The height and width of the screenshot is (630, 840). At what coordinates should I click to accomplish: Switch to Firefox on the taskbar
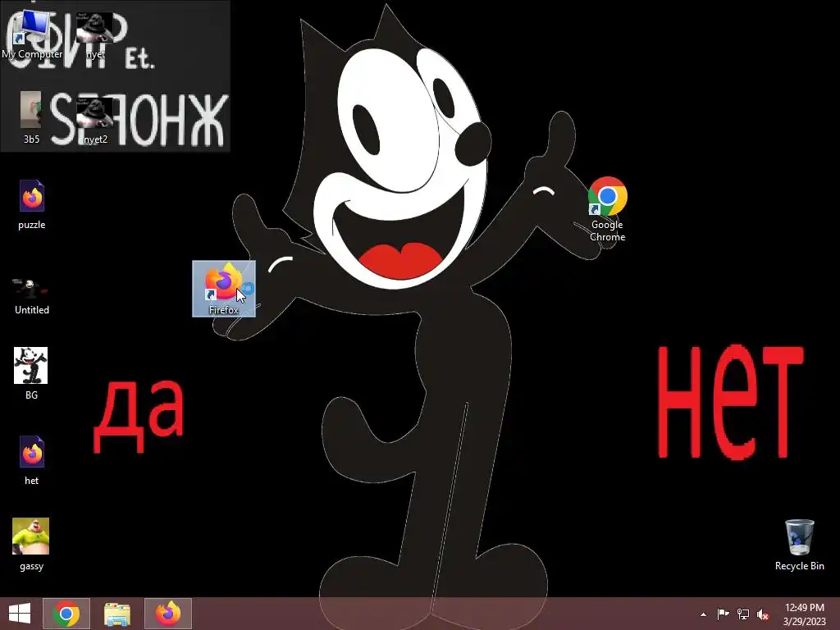(x=167, y=614)
